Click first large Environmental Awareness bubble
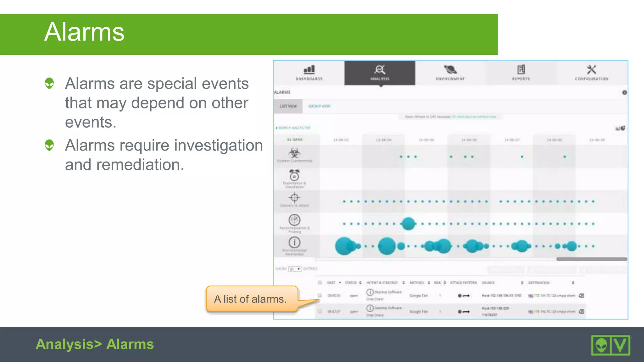The width and height of the screenshot is (644, 362). click(344, 246)
